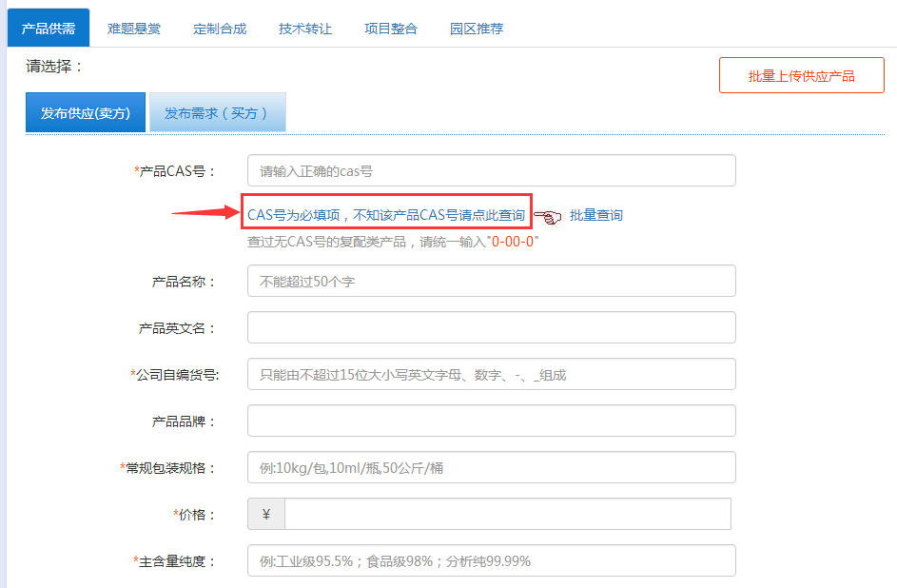897x588 pixels.
Task: Click the 公司自编货号 input field
Action: coord(491,375)
